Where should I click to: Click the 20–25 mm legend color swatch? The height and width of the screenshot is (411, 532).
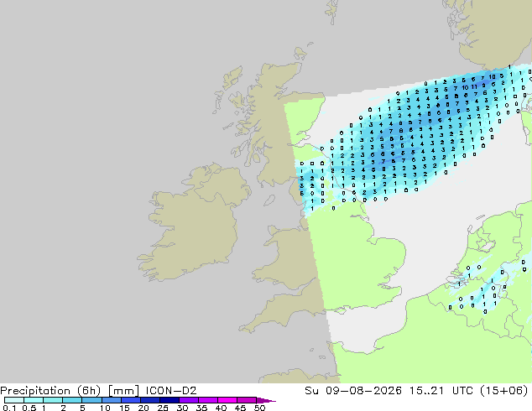[x=149, y=400]
